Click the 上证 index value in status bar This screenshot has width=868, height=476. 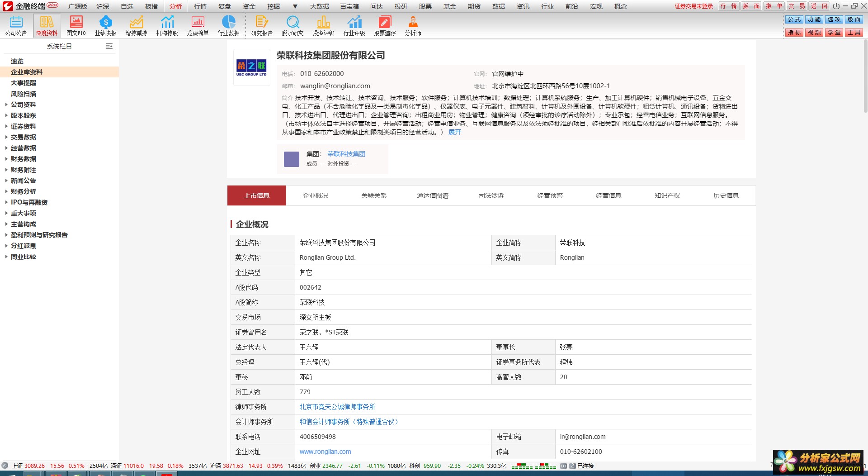click(34, 466)
